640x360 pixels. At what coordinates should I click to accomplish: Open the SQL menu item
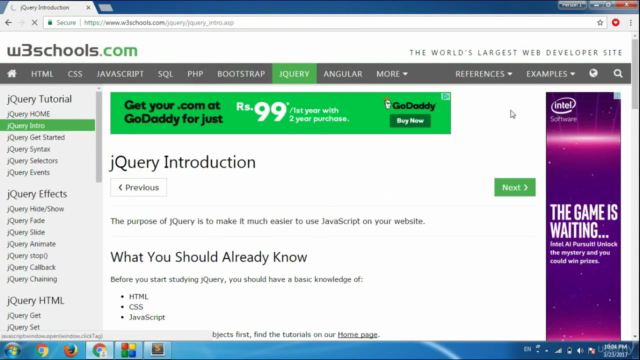tap(165, 74)
